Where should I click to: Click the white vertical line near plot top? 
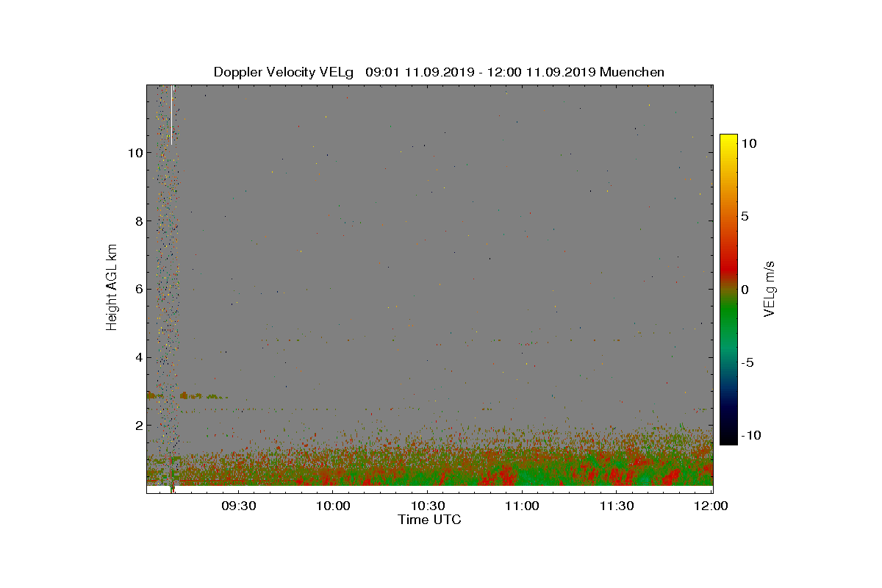coord(171,115)
